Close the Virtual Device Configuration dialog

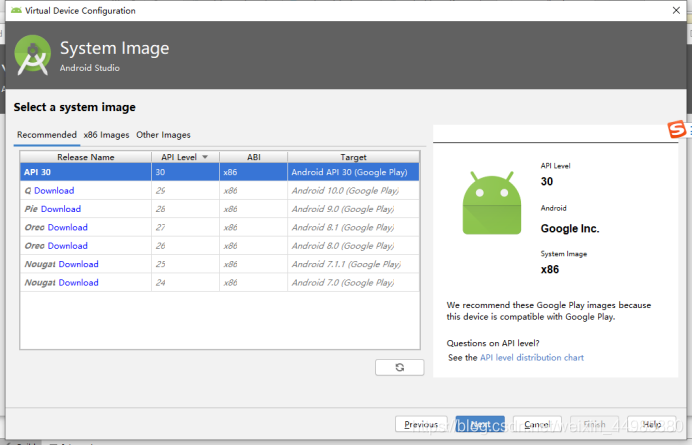(x=676, y=10)
